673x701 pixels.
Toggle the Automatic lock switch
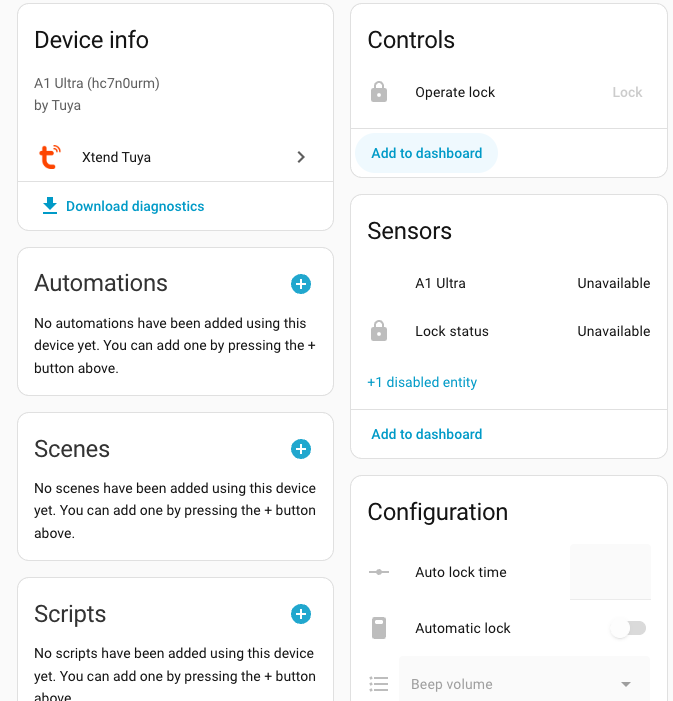pyautogui.click(x=629, y=628)
